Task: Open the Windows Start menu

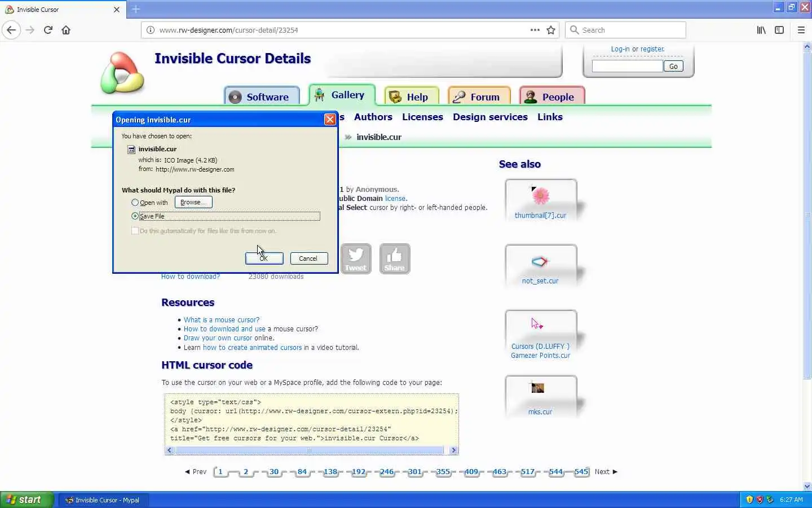Action: [27, 500]
